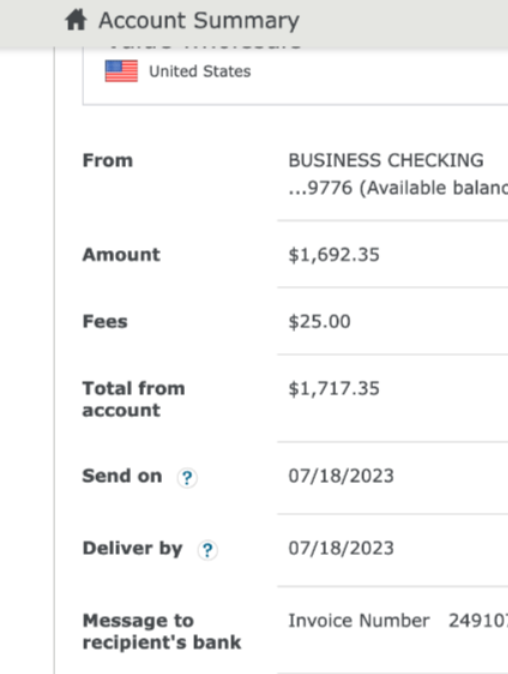
Task: Click the $25.00 fees value
Action: (319, 322)
